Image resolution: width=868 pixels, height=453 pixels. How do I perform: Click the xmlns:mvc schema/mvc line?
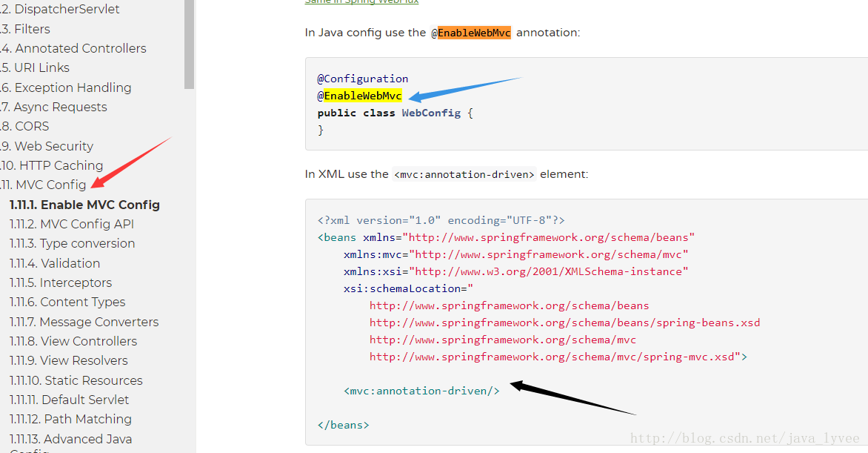pos(516,255)
